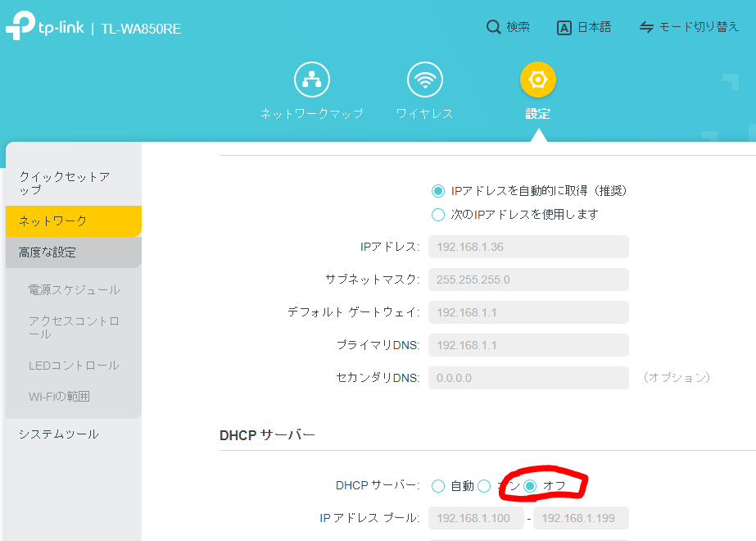Screen dimensions: 756x541
Task: Open the ワイヤレス Wi-Fi icon
Action: click(x=425, y=80)
